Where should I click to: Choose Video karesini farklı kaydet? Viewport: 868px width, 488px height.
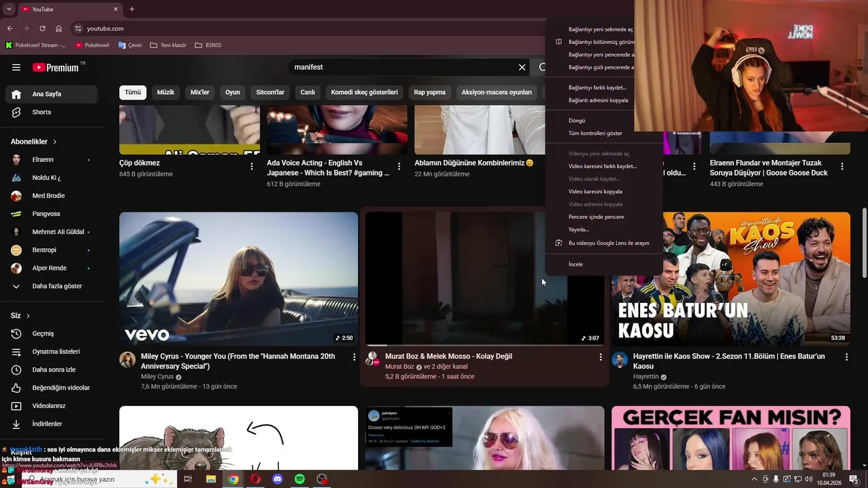(x=604, y=166)
